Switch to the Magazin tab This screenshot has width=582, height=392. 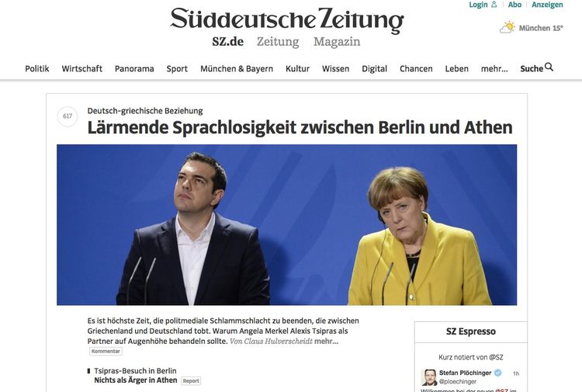pyautogui.click(x=337, y=42)
